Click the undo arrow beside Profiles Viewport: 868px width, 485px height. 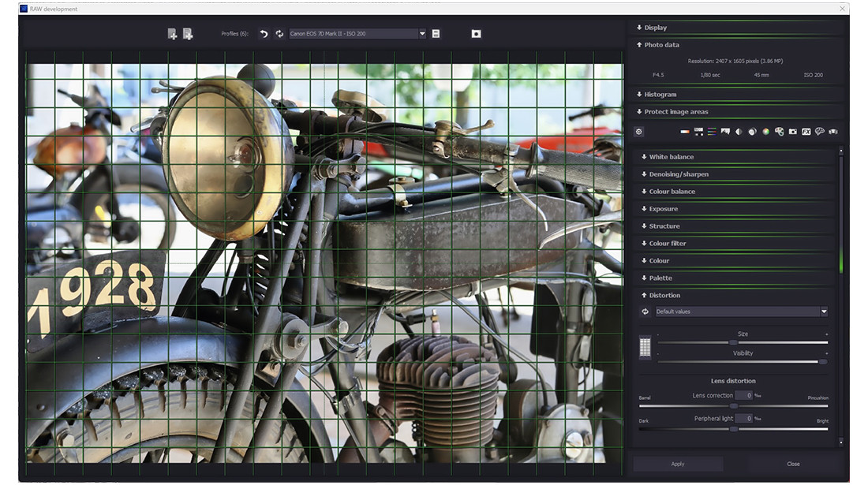[264, 34]
